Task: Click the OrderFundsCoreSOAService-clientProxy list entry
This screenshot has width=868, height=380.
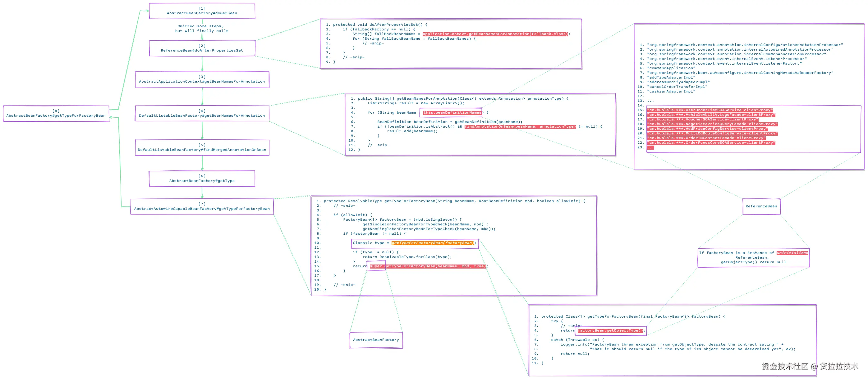Action: (711, 143)
